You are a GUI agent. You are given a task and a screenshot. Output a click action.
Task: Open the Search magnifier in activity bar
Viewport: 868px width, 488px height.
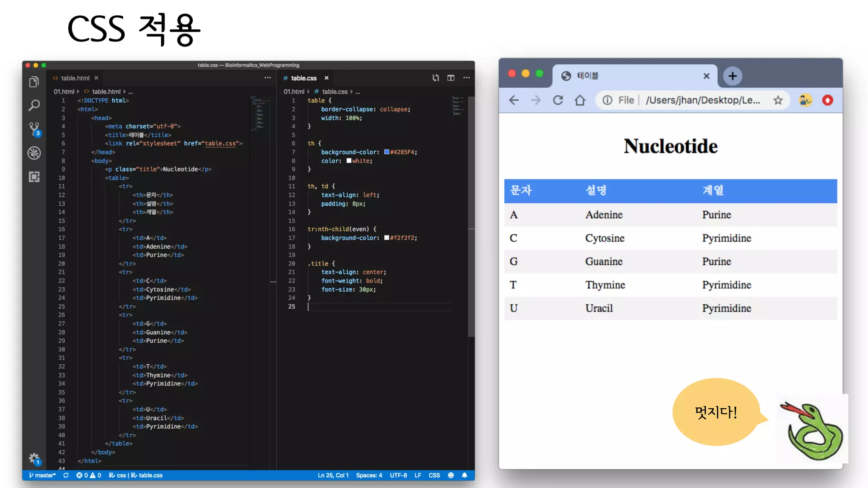pyautogui.click(x=34, y=105)
